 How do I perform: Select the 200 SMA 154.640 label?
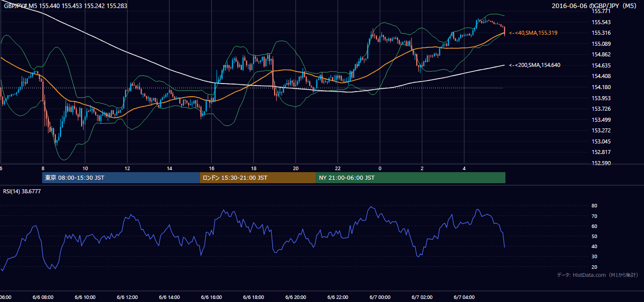(x=534, y=65)
